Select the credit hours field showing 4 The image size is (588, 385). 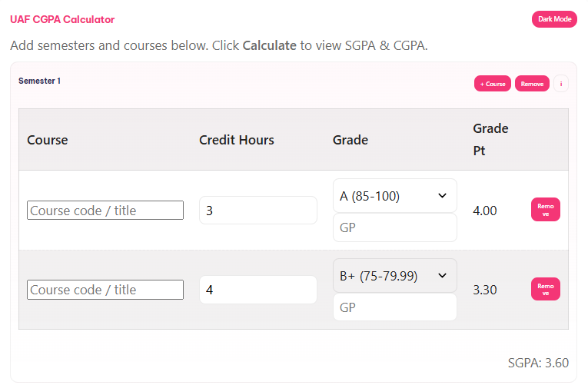pyautogui.click(x=258, y=290)
